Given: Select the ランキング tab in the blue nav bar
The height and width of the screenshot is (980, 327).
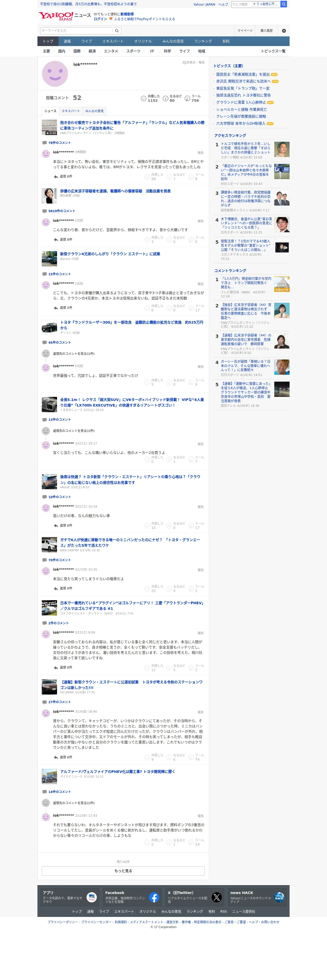Looking at the screenshot, I should tap(203, 41).
